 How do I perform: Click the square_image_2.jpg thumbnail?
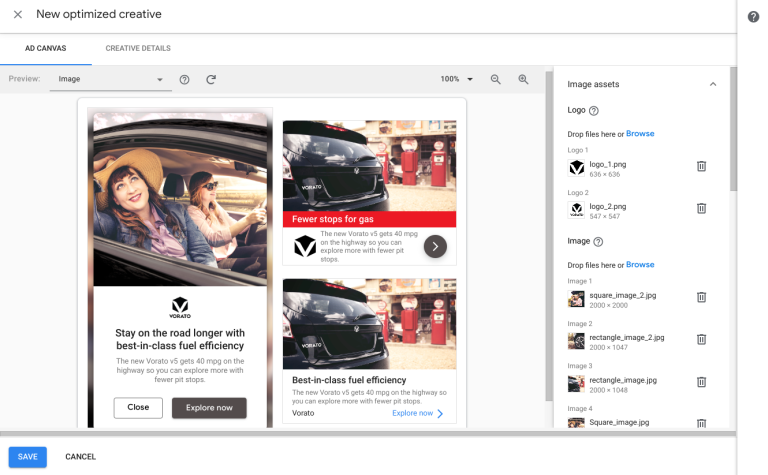point(576,297)
